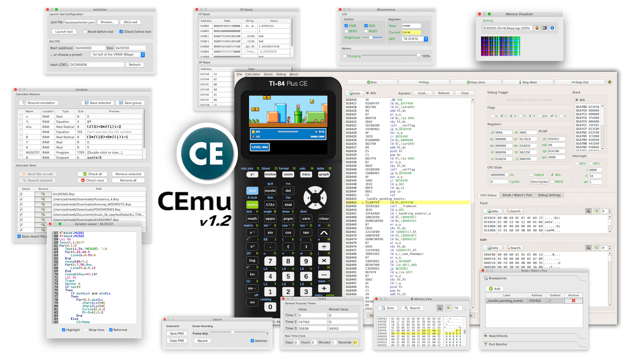The height and width of the screenshot is (364, 632).
Task: Enable the Charging checkbox under Battery
Action: [345, 56]
